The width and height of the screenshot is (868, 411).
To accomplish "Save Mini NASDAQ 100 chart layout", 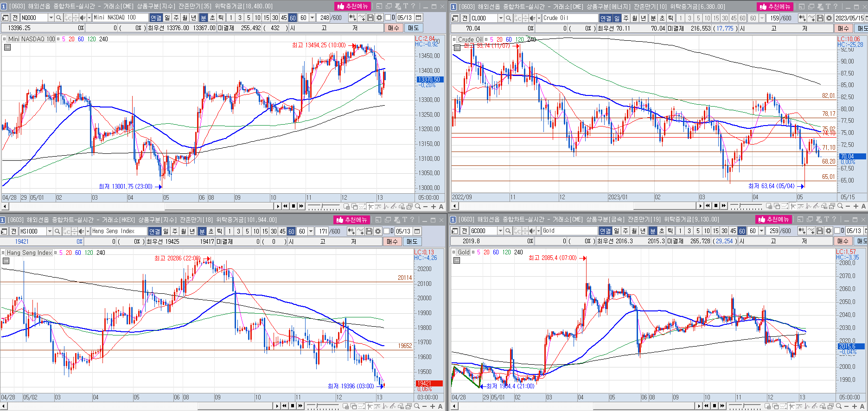I will tap(370, 18).
